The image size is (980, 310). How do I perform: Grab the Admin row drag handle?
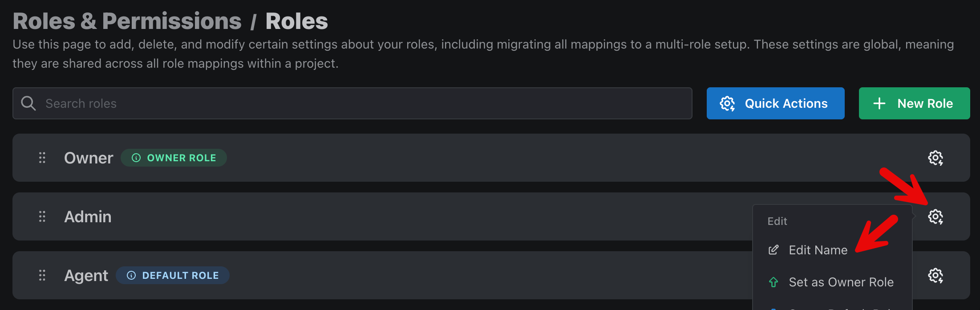42,216
